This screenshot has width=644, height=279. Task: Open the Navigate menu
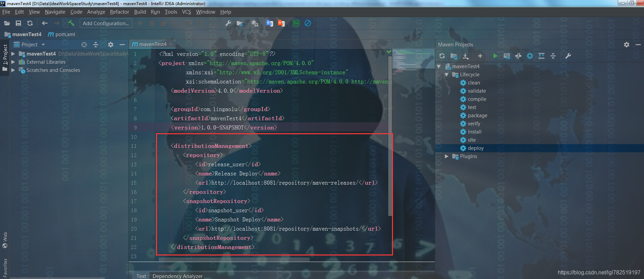point(55,12)
